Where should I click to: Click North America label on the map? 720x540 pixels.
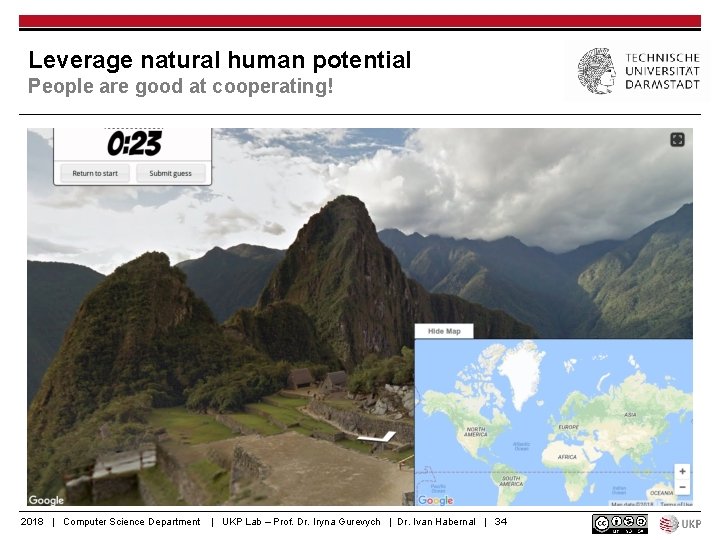[475, 432]
